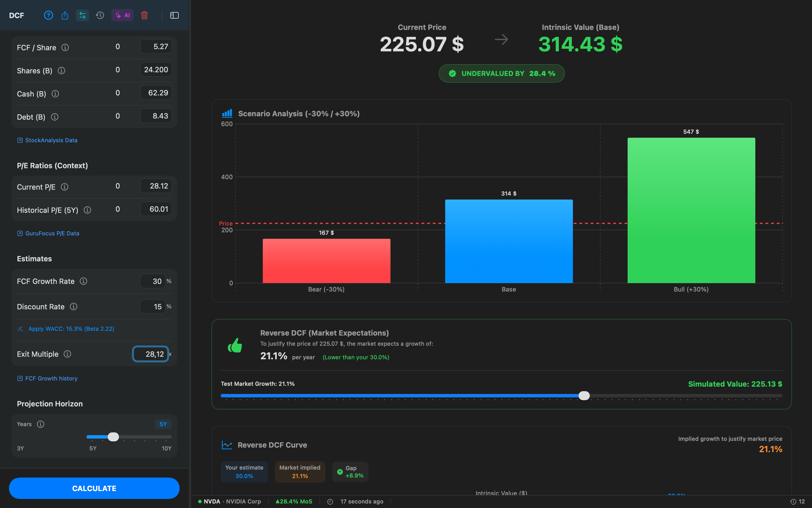Click the Current P/E field 28.12
812x508 pixels.
click(156, 186)
